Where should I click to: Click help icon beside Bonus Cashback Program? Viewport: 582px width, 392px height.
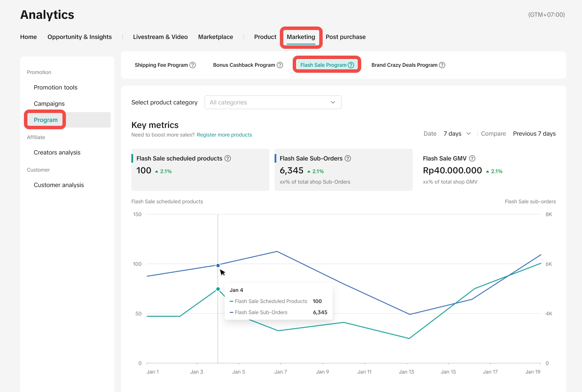280,65
